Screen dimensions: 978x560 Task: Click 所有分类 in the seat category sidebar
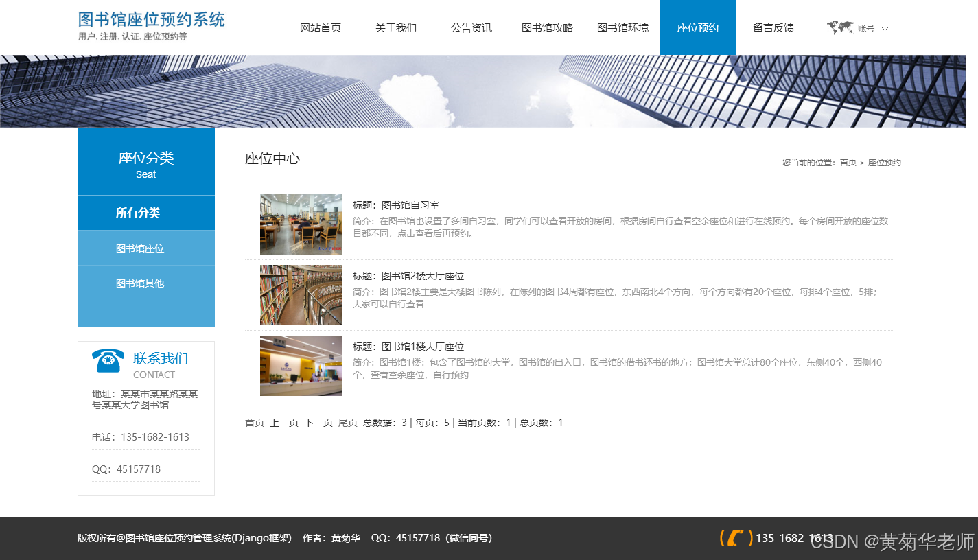pos(146,212)
